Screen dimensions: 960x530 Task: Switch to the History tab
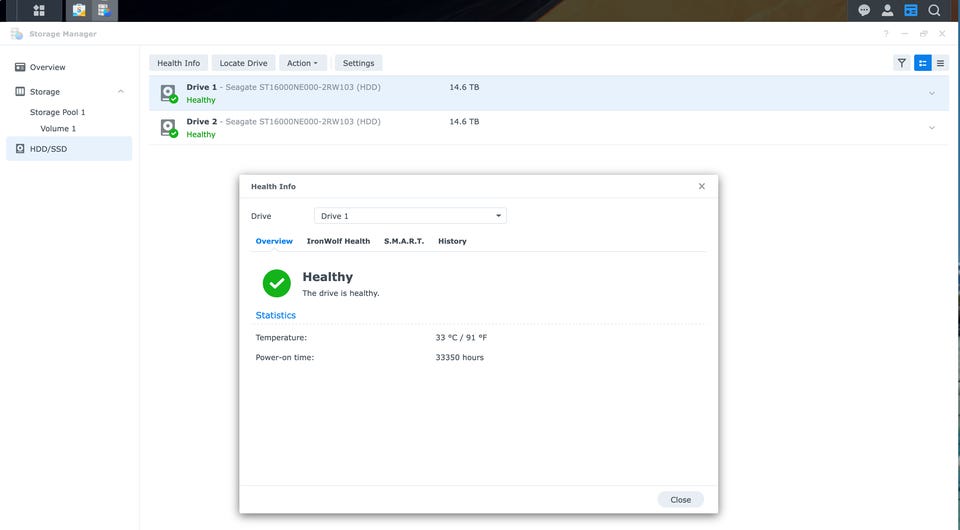(452, 241)
